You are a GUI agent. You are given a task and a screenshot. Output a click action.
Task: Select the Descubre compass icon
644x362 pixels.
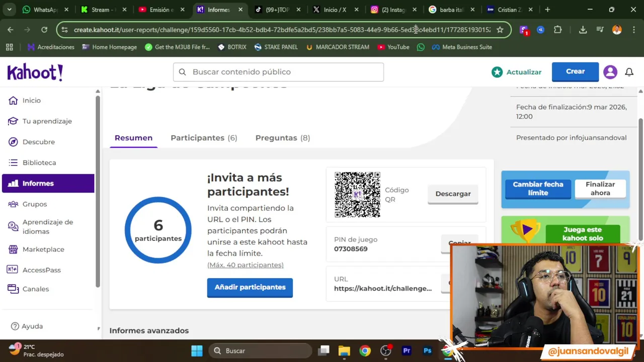click(x=13, y=142)
